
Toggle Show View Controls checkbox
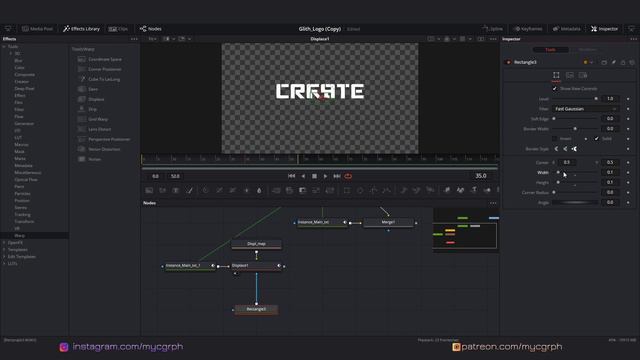point(555,88)
